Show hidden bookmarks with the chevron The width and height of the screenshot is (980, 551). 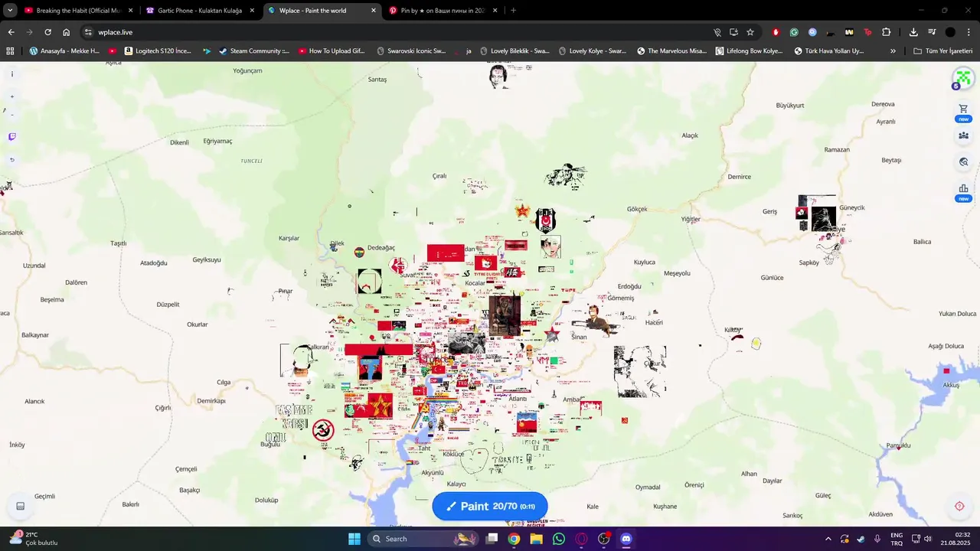point(893,51)
